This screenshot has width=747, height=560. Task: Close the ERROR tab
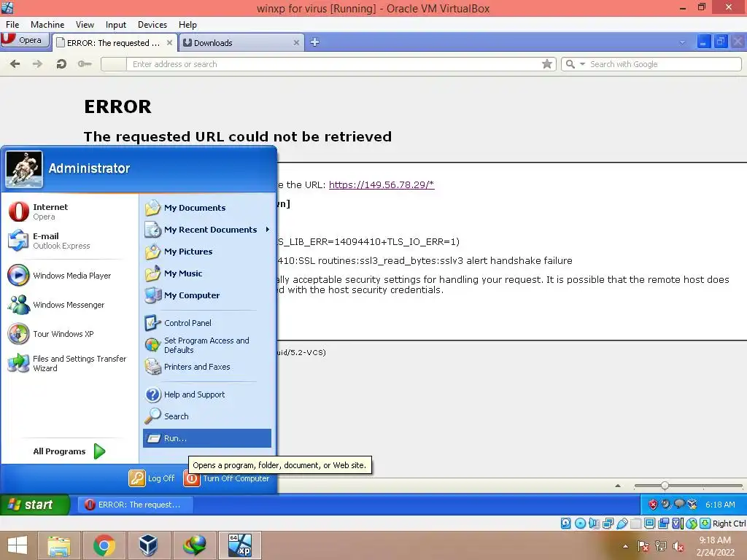[169, 43]
